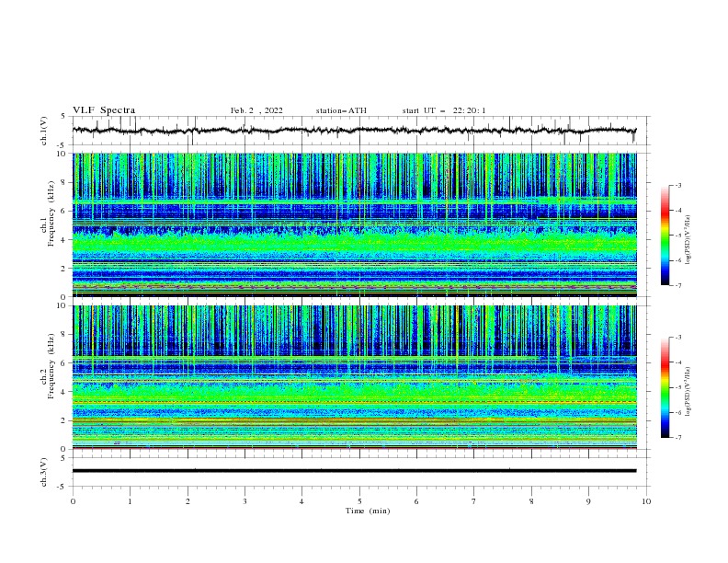Click the "-3" tick on ch.1 colour bar
Image resolution: width=728 pixels, height=563 pixels.
[x=678, y=185]
